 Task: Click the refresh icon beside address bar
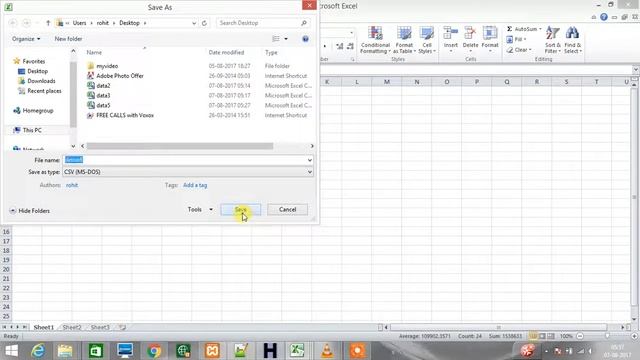[x=204, y=23]
